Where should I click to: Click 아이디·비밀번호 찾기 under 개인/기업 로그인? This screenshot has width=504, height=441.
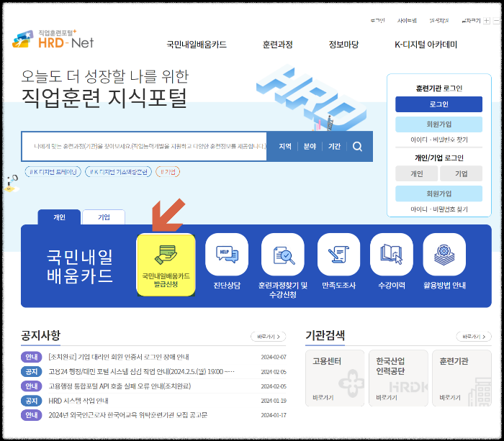pyautogui.click(x=439, y=209)
